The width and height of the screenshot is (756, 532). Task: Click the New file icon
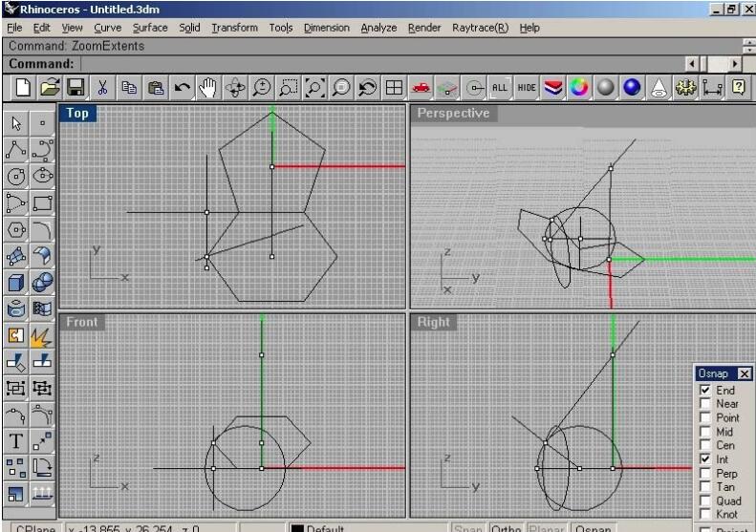(x=25, y=87)
